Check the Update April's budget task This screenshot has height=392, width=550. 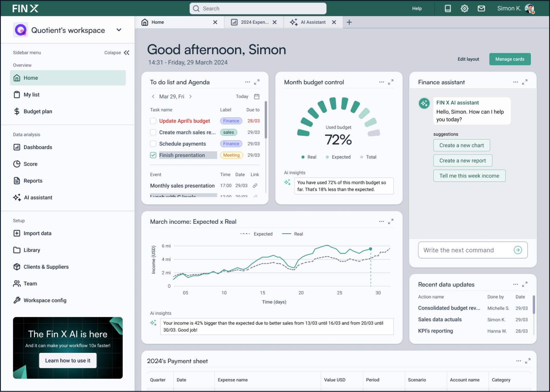[153, 121]
